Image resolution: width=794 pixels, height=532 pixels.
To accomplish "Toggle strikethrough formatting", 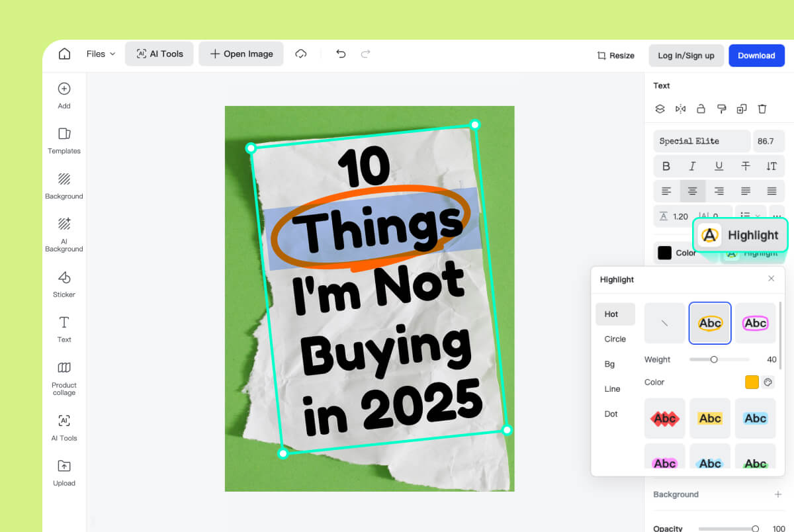I will pos(746,166).
